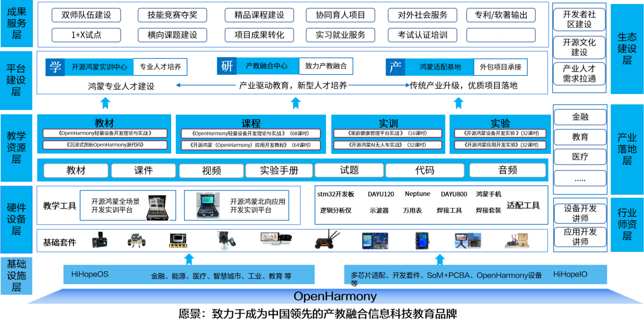The height and width of the screenshot is (325, 644).
Task: Select the DAYU120 text
Action: point(381,194)
